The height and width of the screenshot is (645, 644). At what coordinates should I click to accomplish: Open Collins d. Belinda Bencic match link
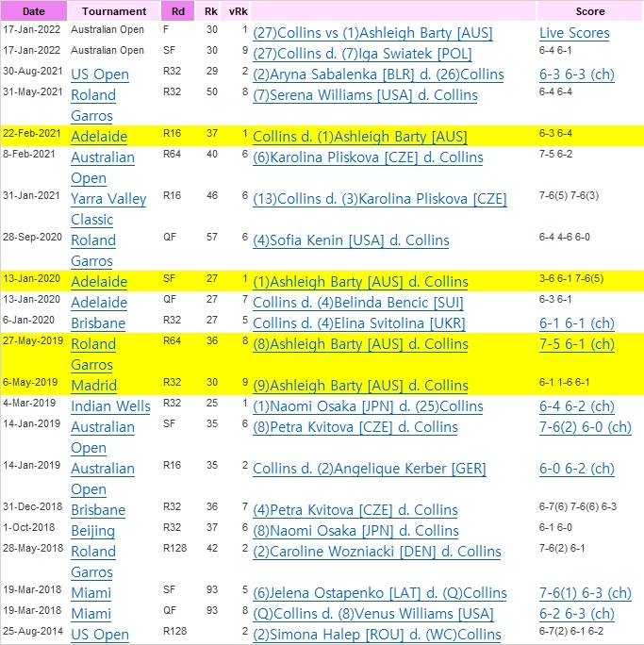tap(357, 303)
